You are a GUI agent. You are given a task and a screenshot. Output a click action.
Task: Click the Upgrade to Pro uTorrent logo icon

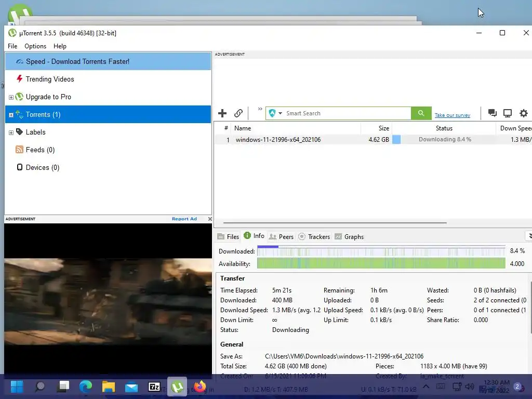click(19, 97)
